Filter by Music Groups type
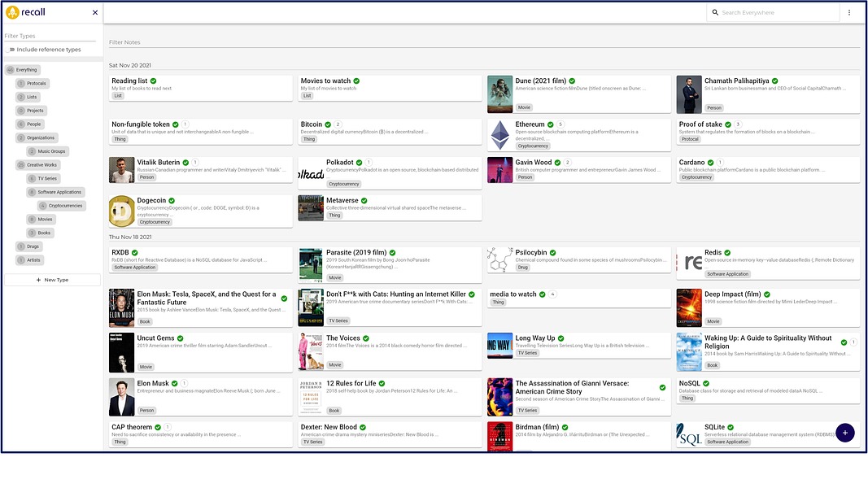868x488 pixels. pos(48,151)
